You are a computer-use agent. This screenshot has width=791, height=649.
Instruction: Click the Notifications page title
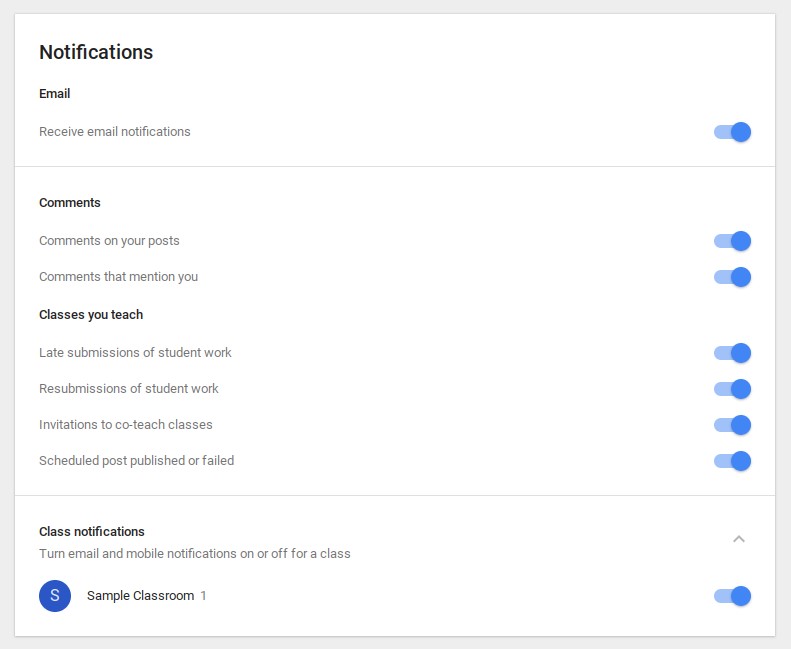point(96,52)
